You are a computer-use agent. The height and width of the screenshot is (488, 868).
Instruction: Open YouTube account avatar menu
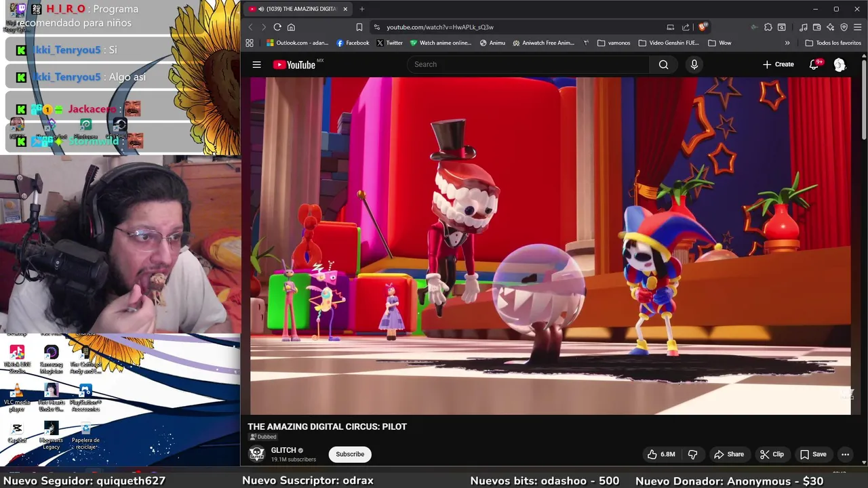click(x=840, y=64)
